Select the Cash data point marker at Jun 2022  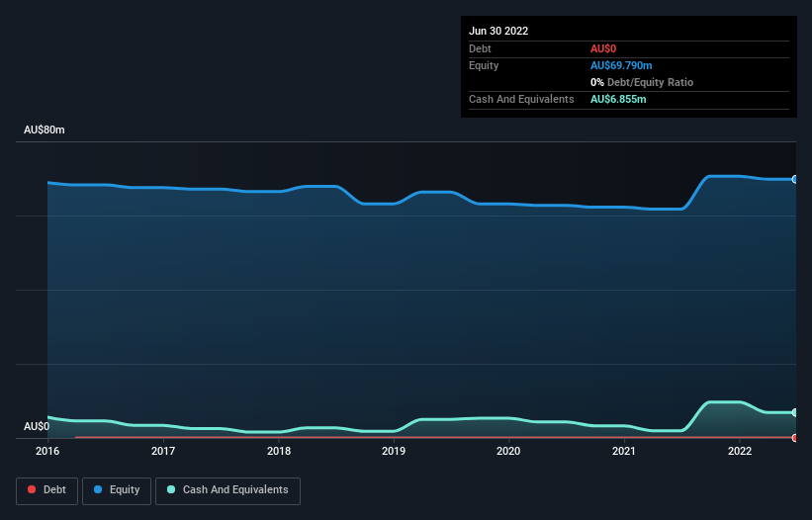click(x=795, y=412)
